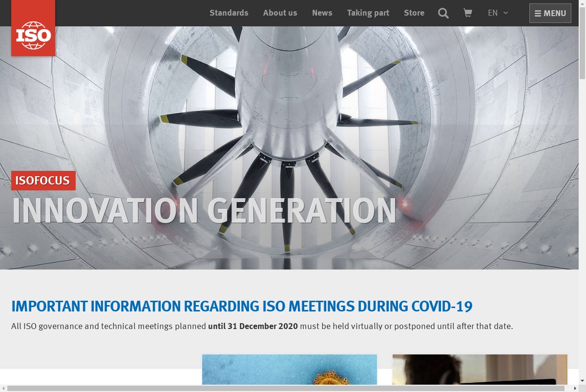Open the search magnifier icon
This screenshot has height=392, width=586.
tap(443, 13)
